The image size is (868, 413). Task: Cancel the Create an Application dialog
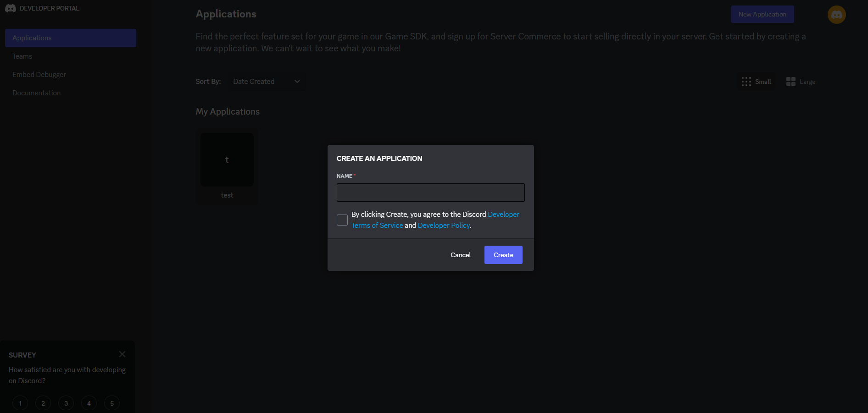[x=461, y=255]
